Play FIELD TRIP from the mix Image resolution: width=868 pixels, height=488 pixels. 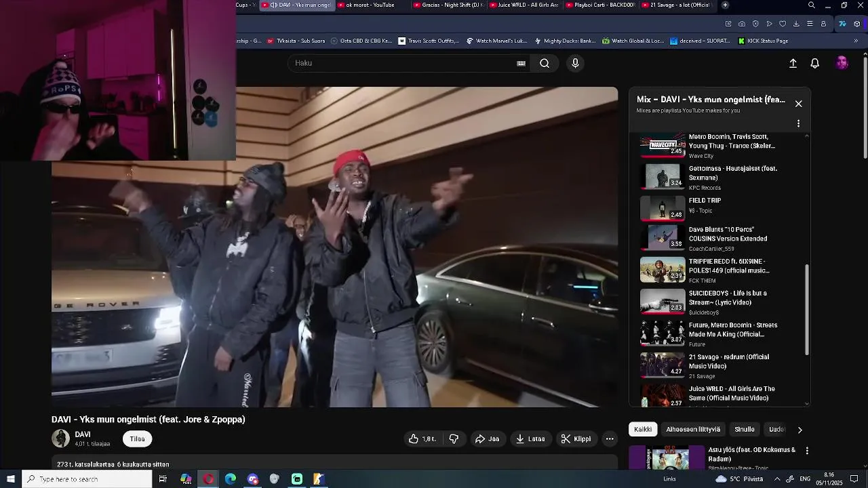tap(719, 208)
